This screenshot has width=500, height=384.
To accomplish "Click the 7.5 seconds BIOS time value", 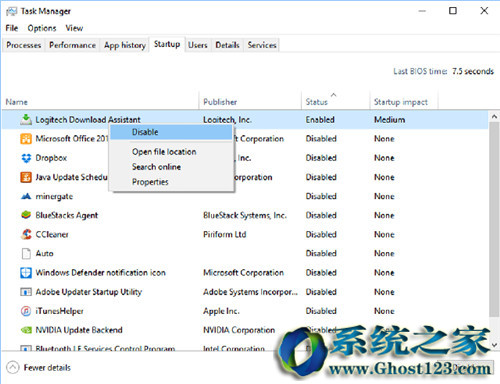I will pos(473,71).
